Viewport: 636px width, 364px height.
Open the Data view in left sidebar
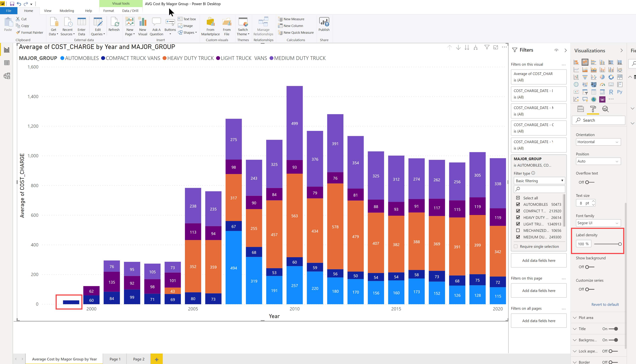(x=7, y=63)
